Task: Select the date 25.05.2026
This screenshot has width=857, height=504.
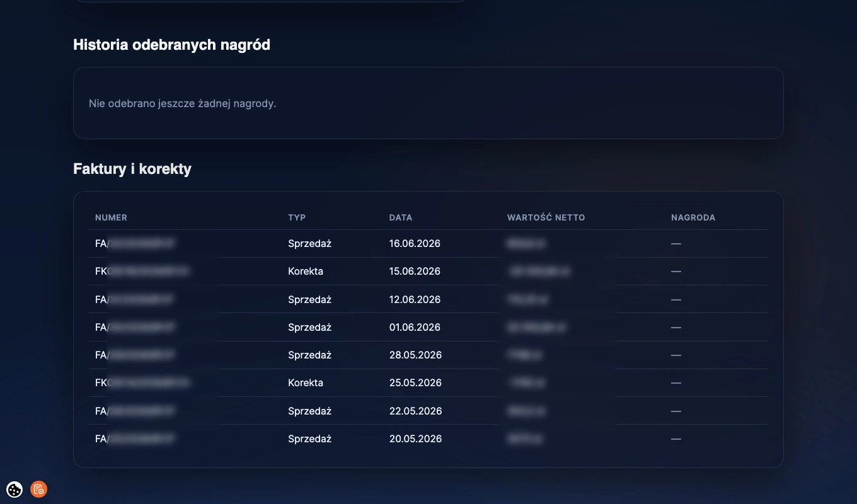Action: (415, 382)
